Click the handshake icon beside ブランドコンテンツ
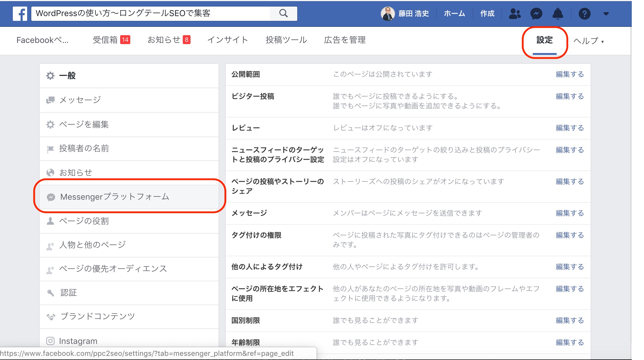Screen dimensions: 644x360 click(x=51, y=316)
